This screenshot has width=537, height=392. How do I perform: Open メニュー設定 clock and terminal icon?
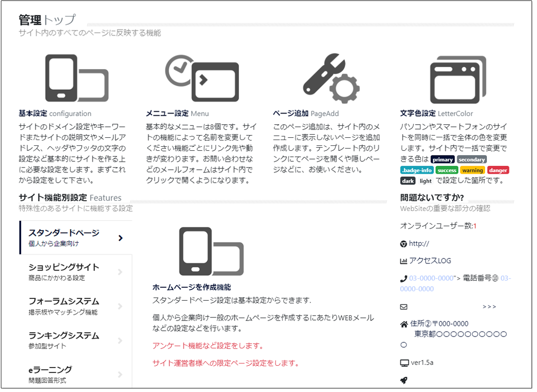point(202,79)
